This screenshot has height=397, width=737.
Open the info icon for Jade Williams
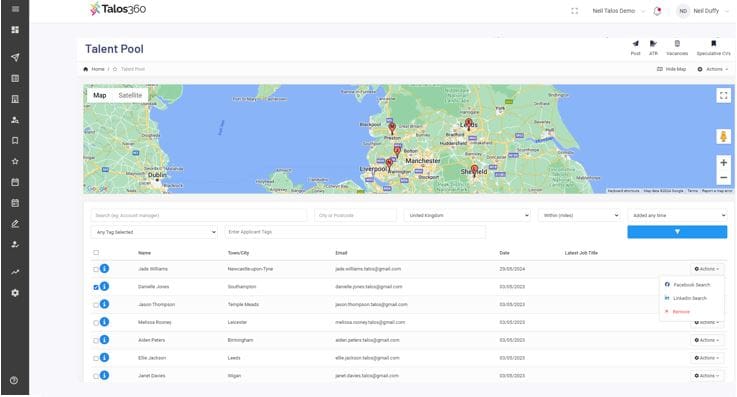tap(104, 268)
